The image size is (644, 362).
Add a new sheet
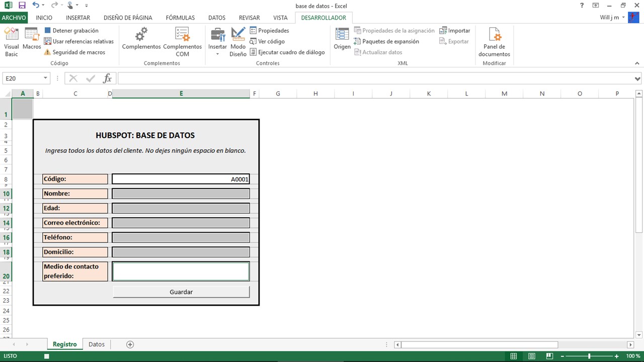(x=130, y=344)
